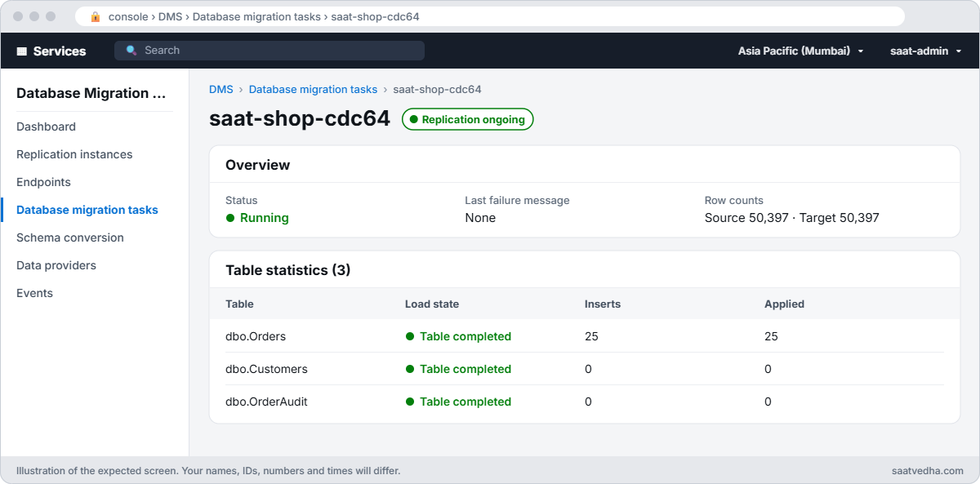Open Schema conversion in the sidebar

[x=70, y=238]
